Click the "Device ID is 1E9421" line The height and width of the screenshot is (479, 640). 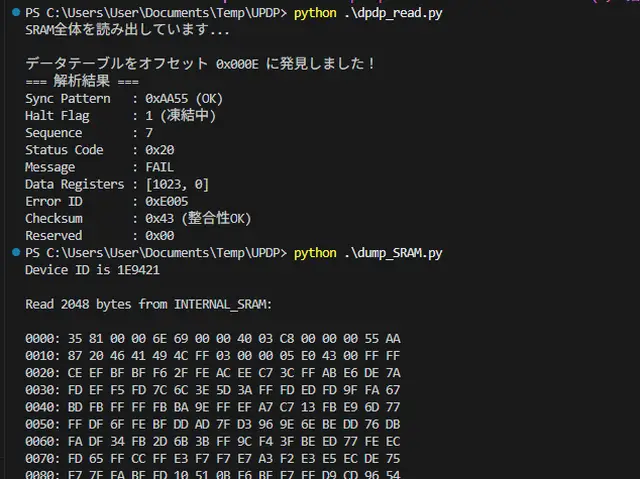93,270
